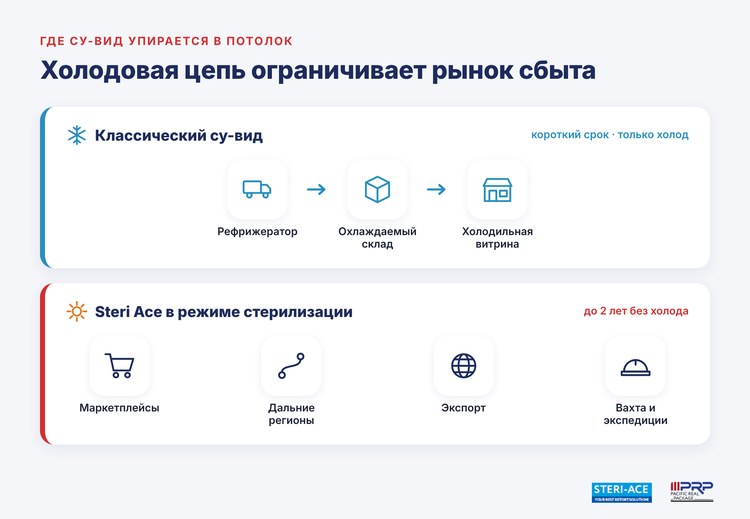The width and height of the screenshot is (750, 519).
Task: Select the hard hat icon for Вахта
Action: pyautogui.click(x=636, y=367)
